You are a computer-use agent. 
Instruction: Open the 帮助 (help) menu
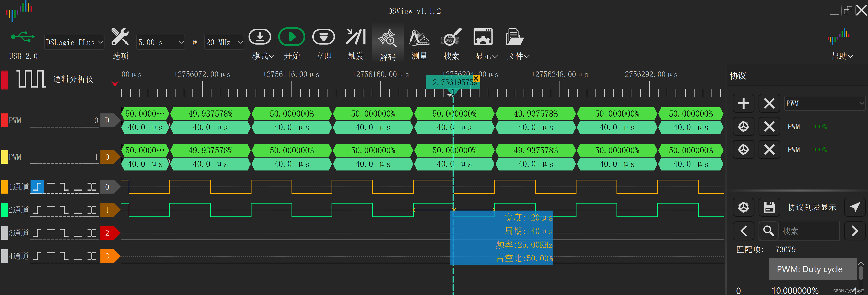(x=841, y=56)
